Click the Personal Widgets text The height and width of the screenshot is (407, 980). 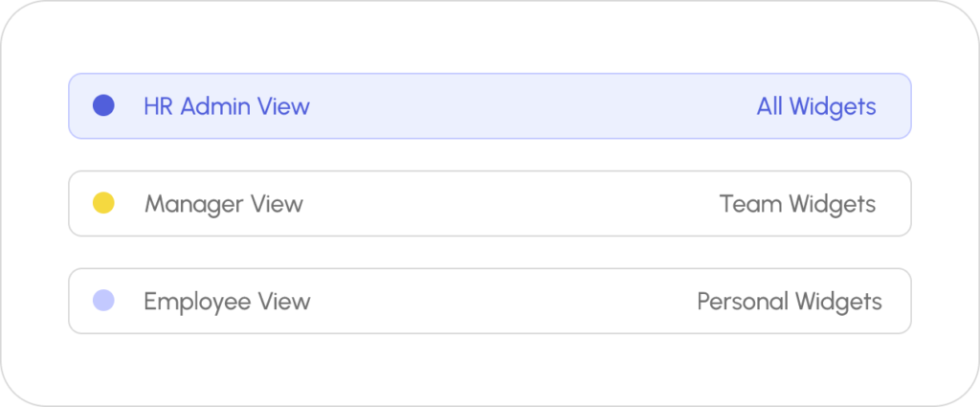tap(789, 302)
